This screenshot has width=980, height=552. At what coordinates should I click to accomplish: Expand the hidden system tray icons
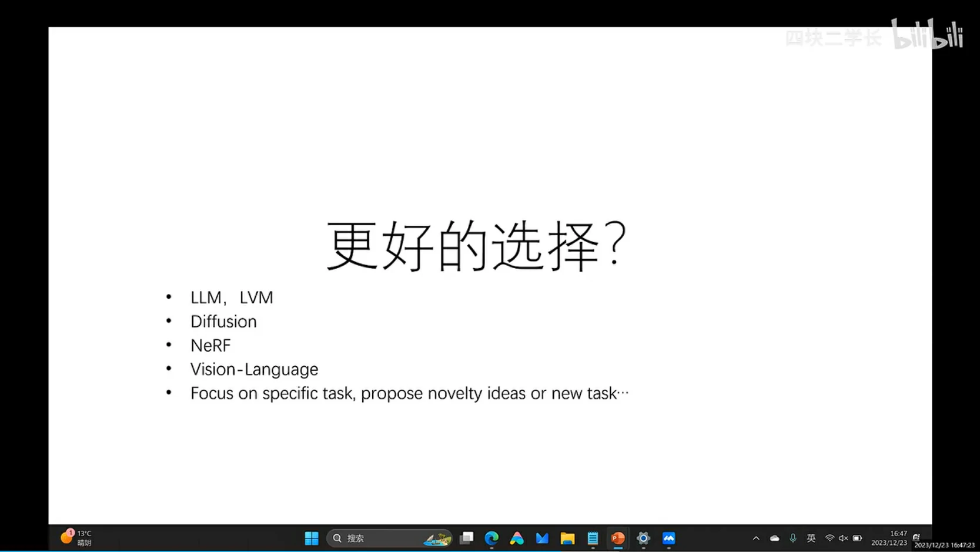(756, 538)
